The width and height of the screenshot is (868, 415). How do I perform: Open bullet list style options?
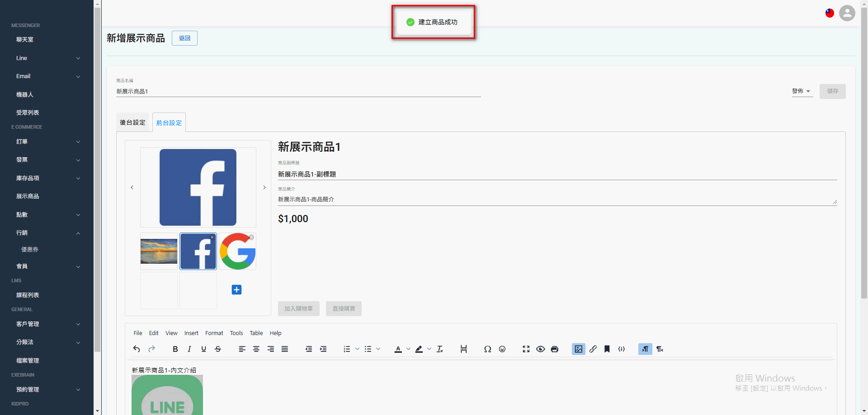378,349
